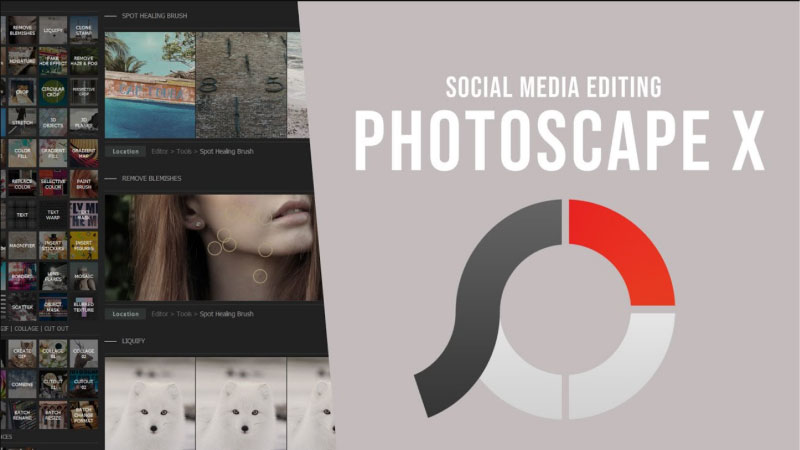Click Location button under pool photo
Image resolution: width=800 pixels, height=450 pixels.
pyautogui.click(x=126, y=152)
